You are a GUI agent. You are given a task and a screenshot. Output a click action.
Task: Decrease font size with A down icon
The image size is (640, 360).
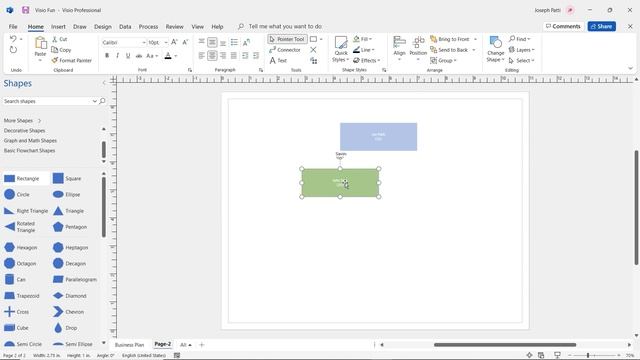pyautogui.click(x=185, y=42)
